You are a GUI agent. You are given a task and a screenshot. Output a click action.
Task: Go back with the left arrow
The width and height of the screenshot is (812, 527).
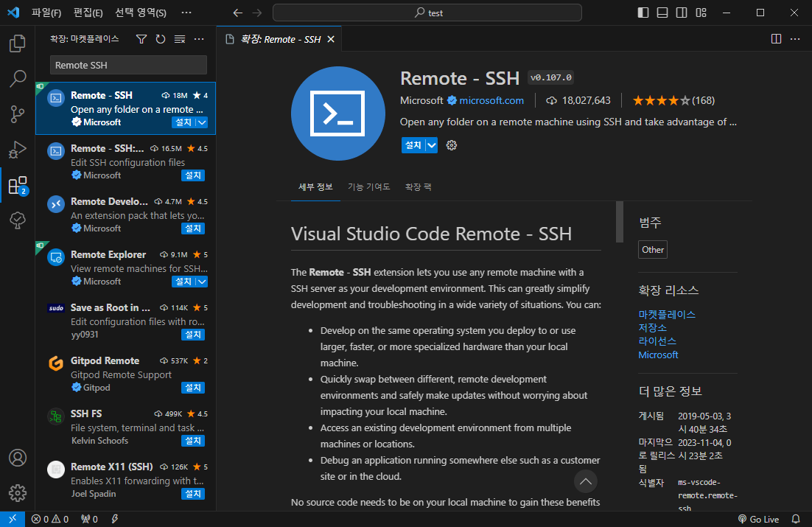[x=238, y=13]
